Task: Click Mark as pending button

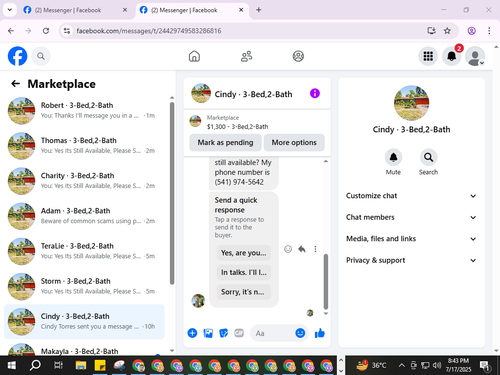Action: [x=225, y=142]
